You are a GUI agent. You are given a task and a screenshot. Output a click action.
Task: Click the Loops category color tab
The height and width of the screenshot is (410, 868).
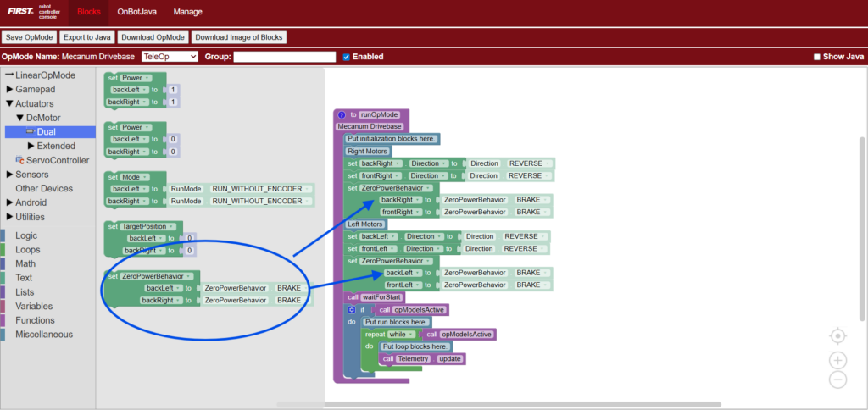(x=3, y=250)
